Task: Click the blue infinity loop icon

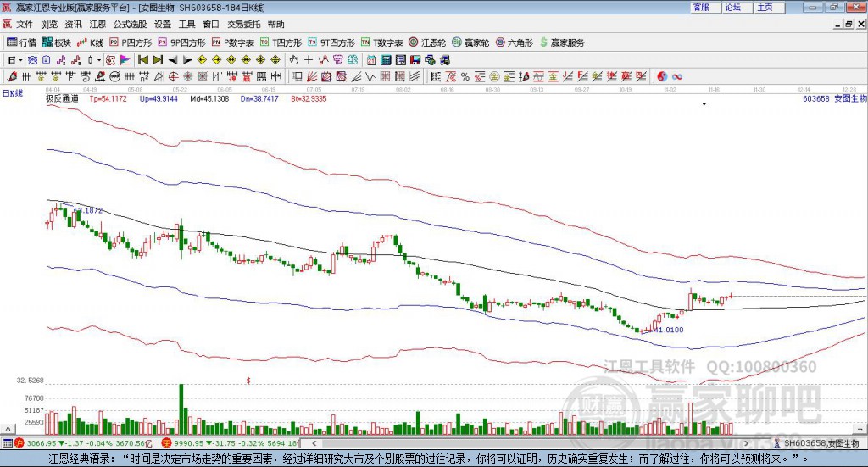Action: (677, 76)
